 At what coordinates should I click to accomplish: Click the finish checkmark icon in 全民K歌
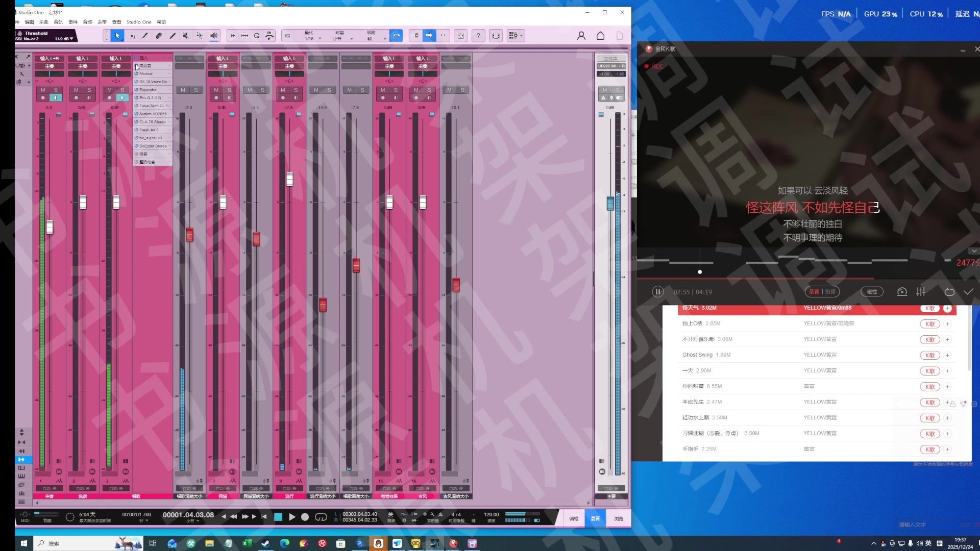(968, 292)
